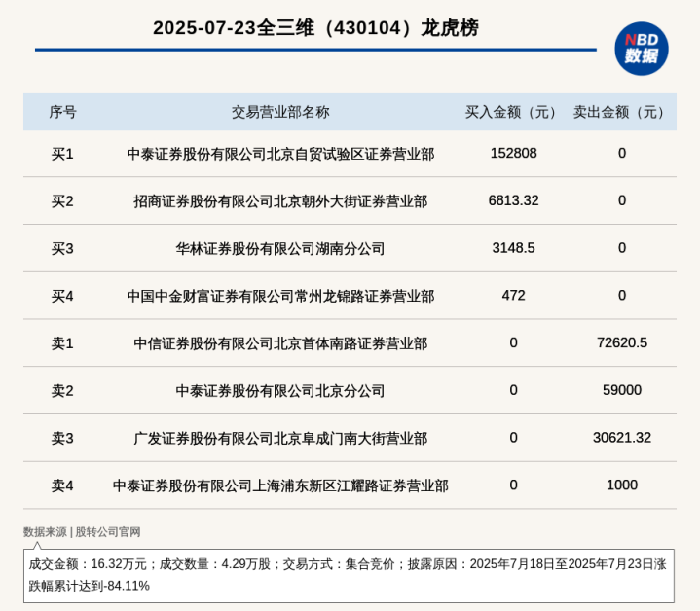
Task: Select 中泰证券股份有限公司上海浦东新区江耀路证券营业部
Action: point(280,485)
